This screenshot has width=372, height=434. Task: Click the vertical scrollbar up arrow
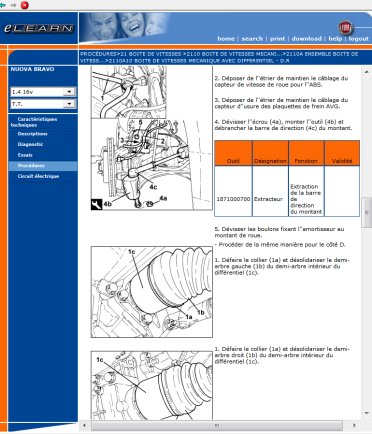coord(366,72)
